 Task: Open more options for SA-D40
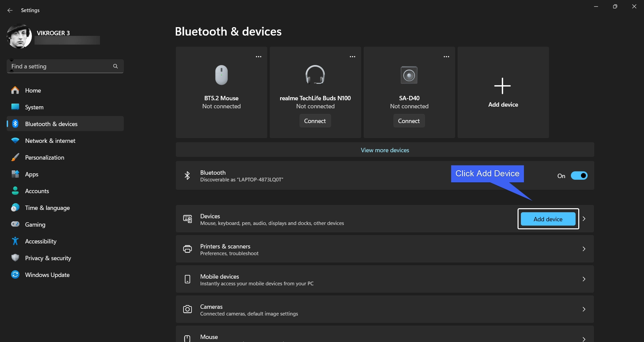(446, 57)
